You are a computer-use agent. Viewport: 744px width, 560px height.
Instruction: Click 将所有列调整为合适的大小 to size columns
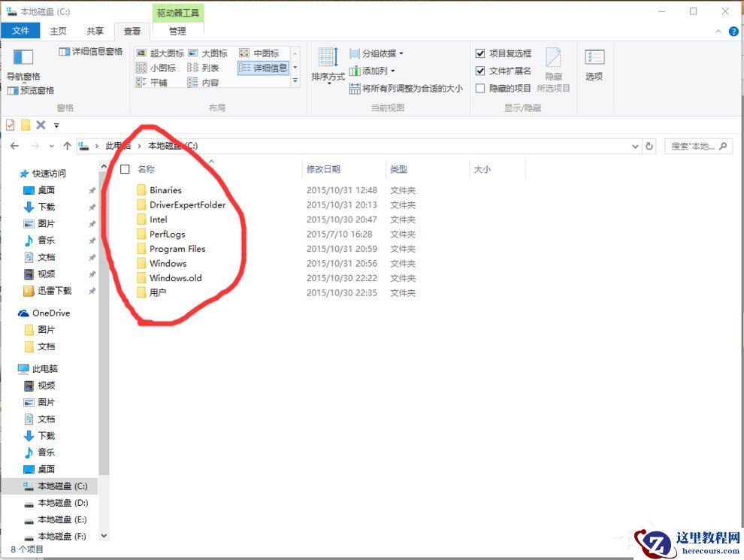point(419,89)
